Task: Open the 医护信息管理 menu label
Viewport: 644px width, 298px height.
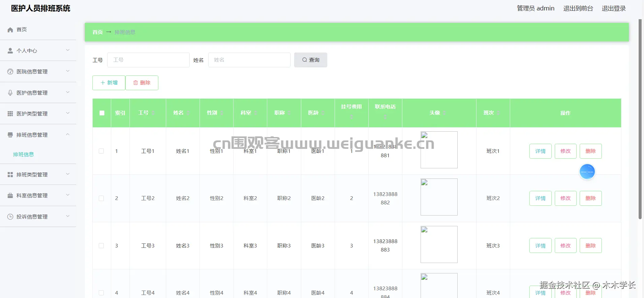Action: coord(32,93)
